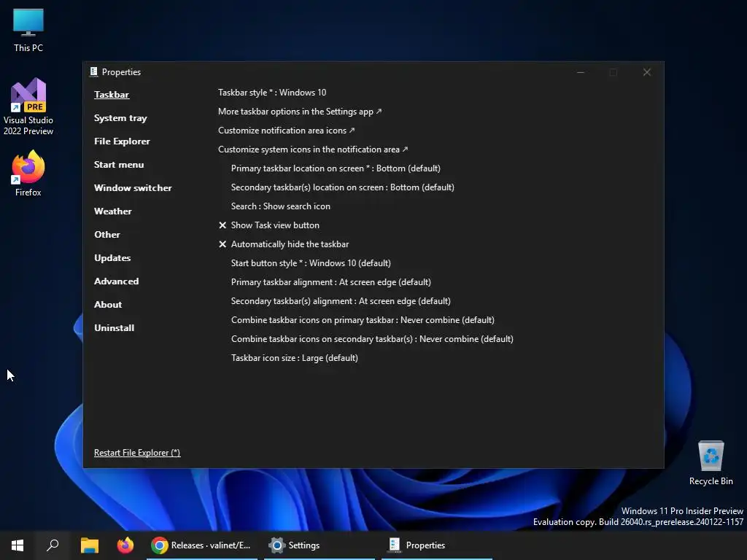Open the Uninstall section
The image size is (747, 560).
point(115,328)
